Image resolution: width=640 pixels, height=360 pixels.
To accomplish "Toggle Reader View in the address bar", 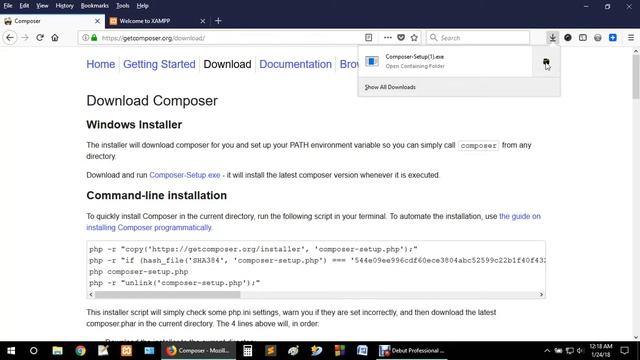I will tap(369, 38).
